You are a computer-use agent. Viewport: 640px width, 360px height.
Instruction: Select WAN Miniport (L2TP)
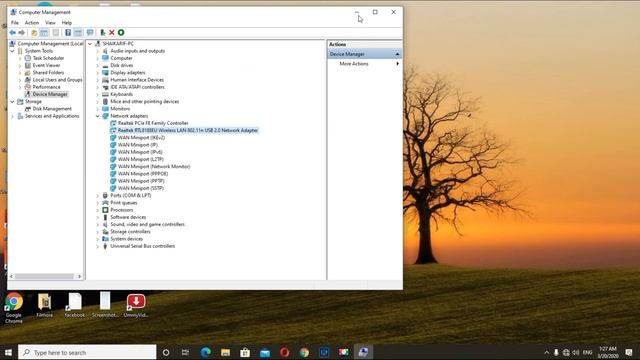[141, 160]
